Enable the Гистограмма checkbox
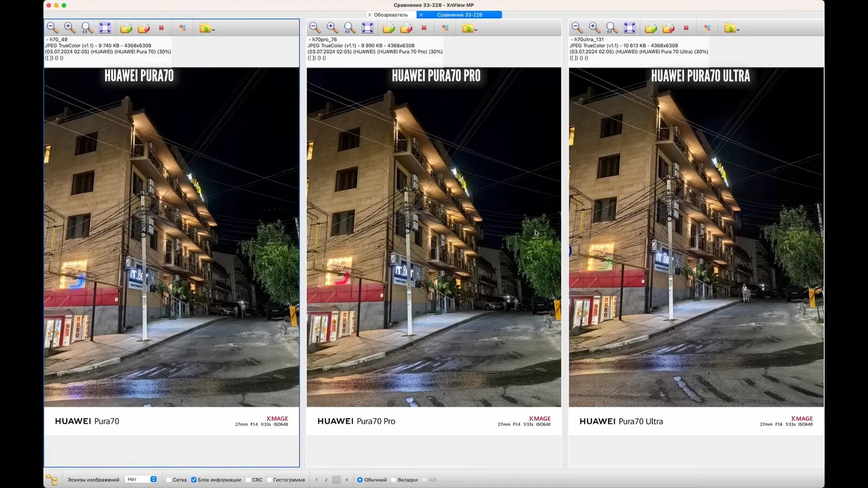The height and width of the screenshot is (488, 868). click(269, 480)
